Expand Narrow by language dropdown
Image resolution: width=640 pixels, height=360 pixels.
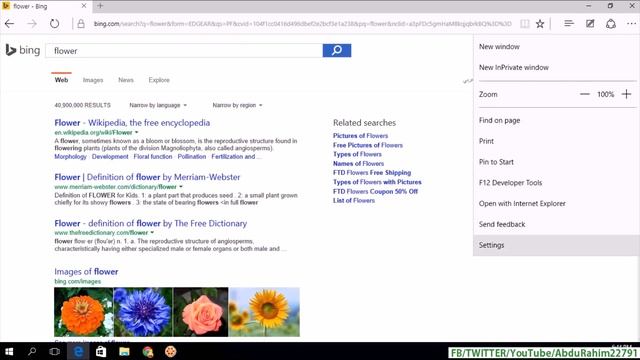coord(158,105)
